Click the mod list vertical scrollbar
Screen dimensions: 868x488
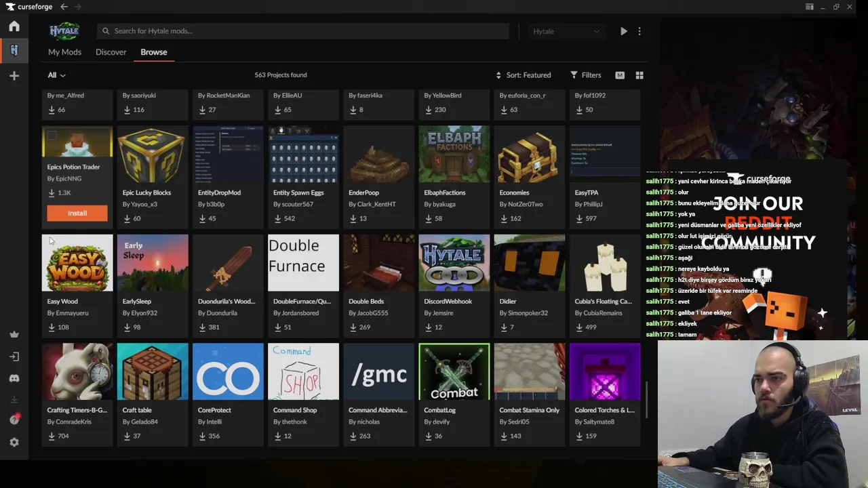[x=646, y=400]
